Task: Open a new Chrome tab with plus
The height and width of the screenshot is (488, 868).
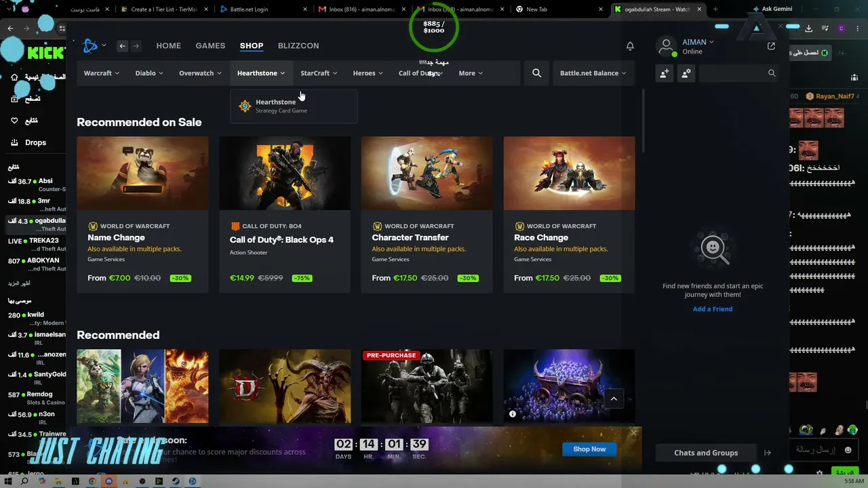Action: [x=715, y=9]
